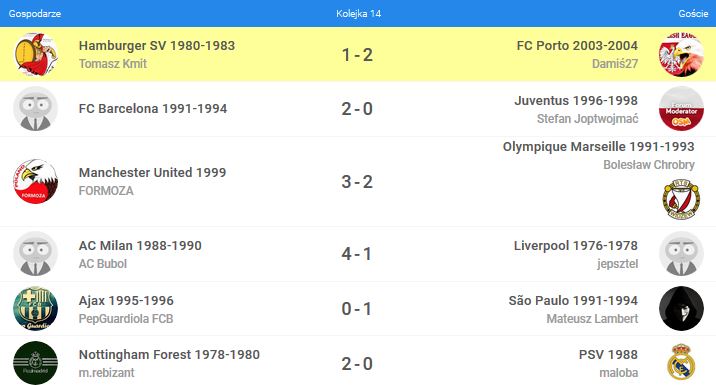The height and width of the screenshot is (385, 716).
Task: Open Damiś27's Polish eagle avatar
Action: [x=681, y=54]
